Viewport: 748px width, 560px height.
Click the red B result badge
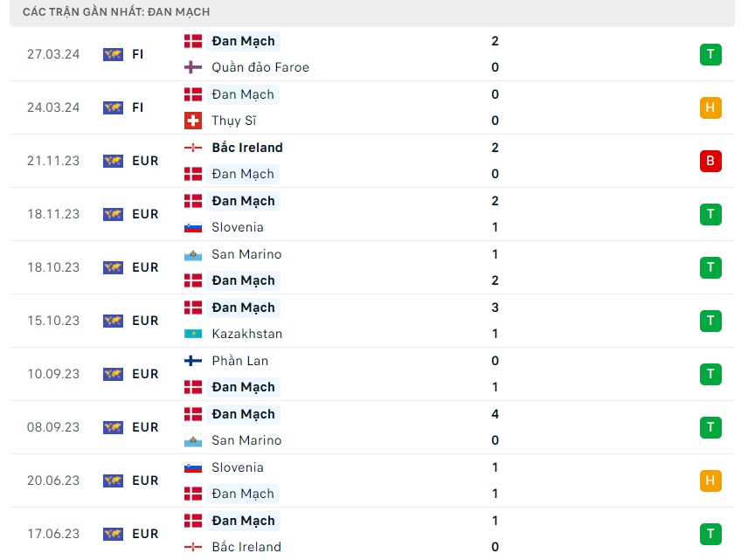coord(710,161)
